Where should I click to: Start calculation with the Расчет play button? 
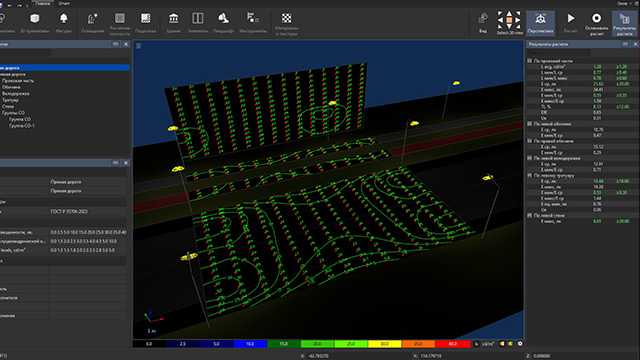coord(570,22)
